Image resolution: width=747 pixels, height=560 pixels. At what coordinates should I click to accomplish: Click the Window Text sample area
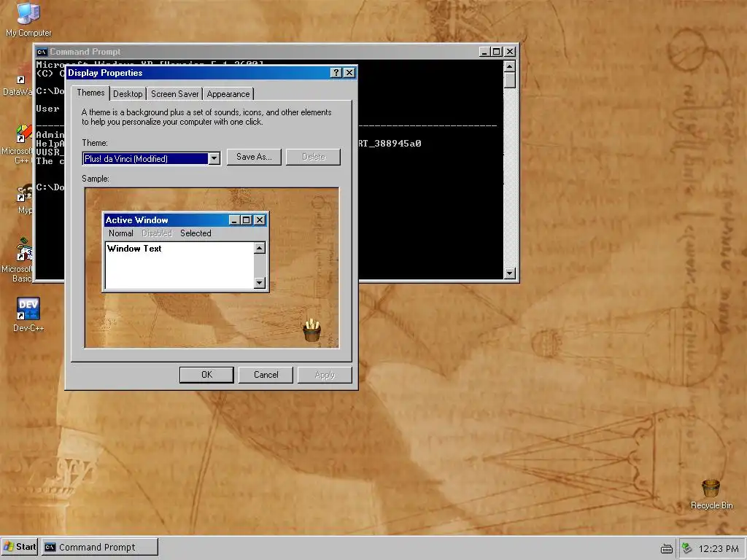pyautogui.click(x=179, y=265)
